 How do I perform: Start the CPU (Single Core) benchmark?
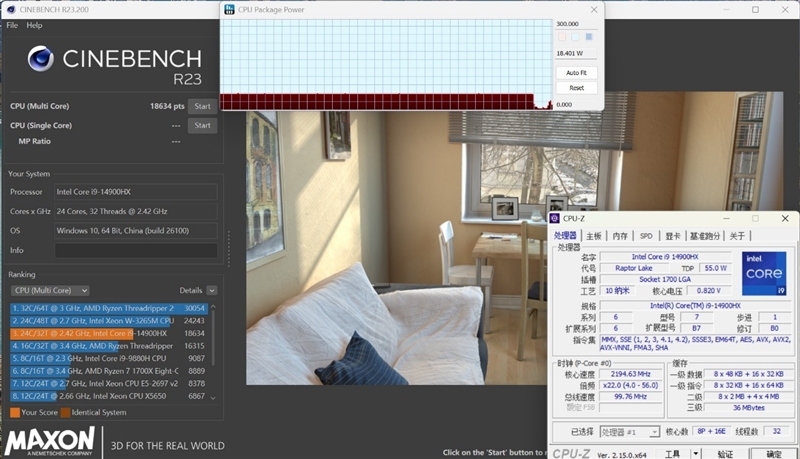203,125
